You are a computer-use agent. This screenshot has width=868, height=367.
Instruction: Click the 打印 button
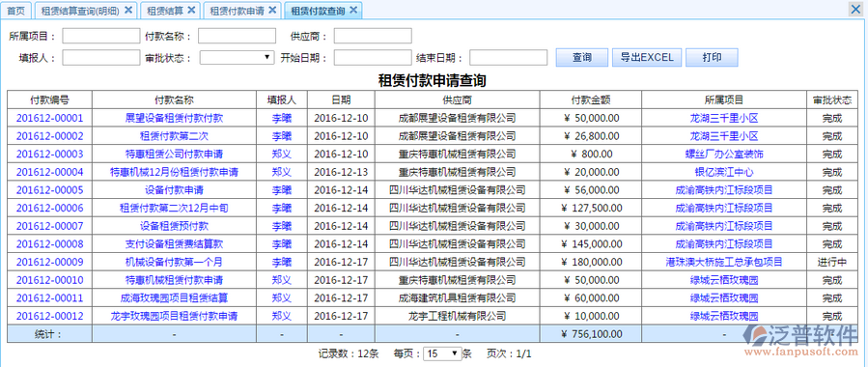click(x=712, y=57)
